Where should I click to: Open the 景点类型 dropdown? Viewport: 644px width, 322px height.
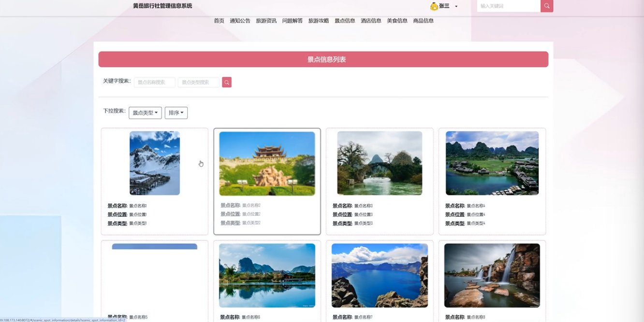(x=145, y=113)
